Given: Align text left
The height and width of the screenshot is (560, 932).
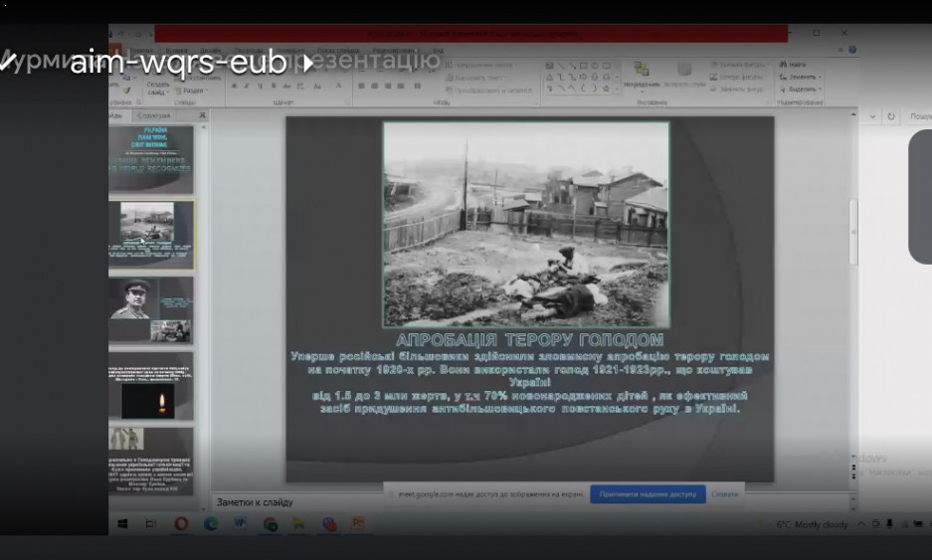Looking at the screenshot, I should click(361, 87).
